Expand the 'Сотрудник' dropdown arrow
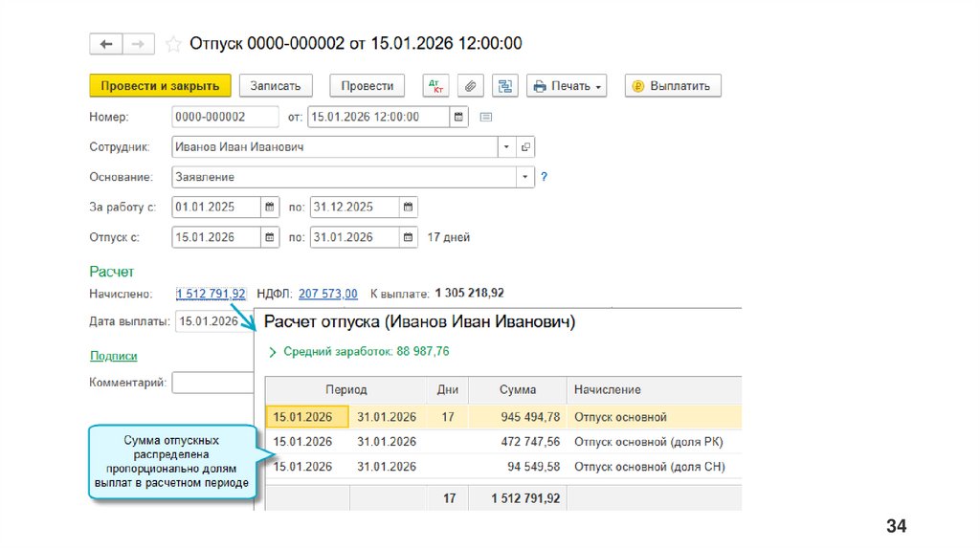Image resolution: width=980 pixels, height=549 pixels. 506,146
